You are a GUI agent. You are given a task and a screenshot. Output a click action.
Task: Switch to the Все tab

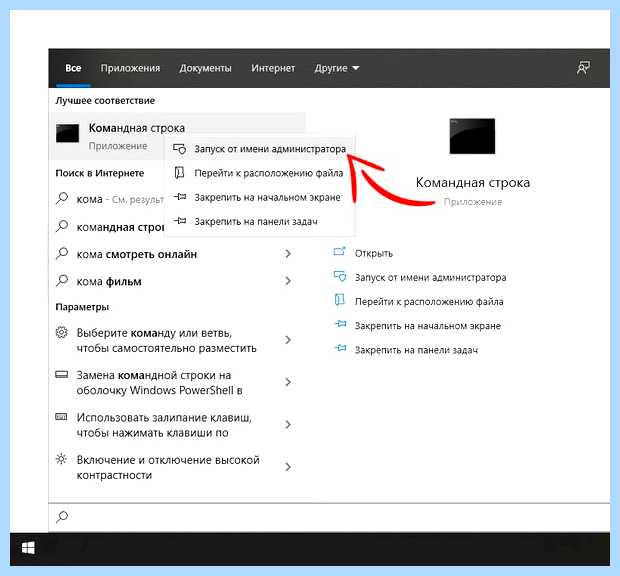pos(73,68)
